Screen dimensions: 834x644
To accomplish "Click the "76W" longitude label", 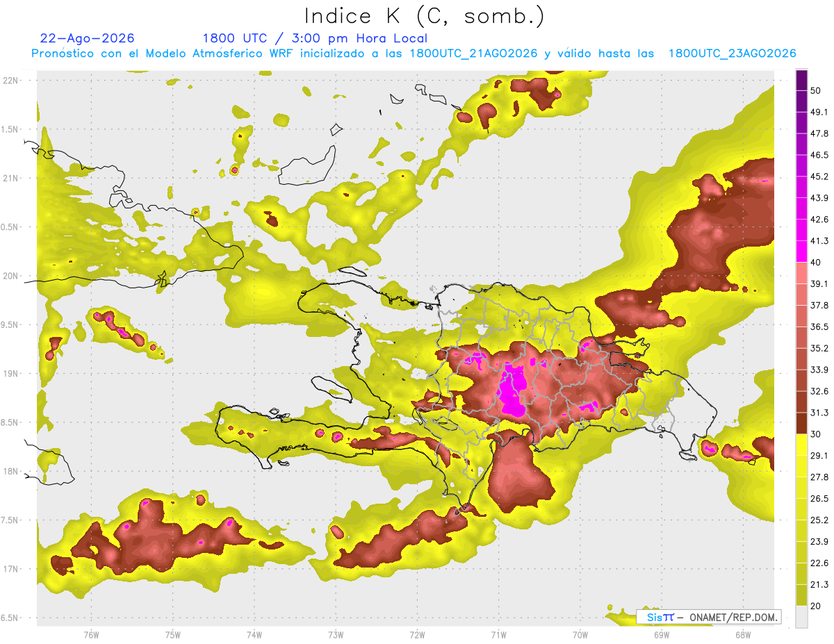I will click(91, 634).
